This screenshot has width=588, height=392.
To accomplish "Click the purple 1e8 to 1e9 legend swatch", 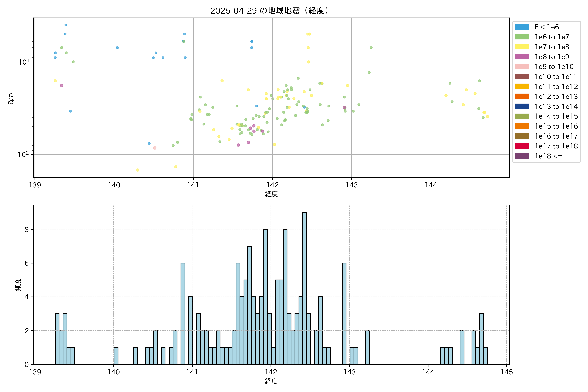I will [x=522, y=57].
